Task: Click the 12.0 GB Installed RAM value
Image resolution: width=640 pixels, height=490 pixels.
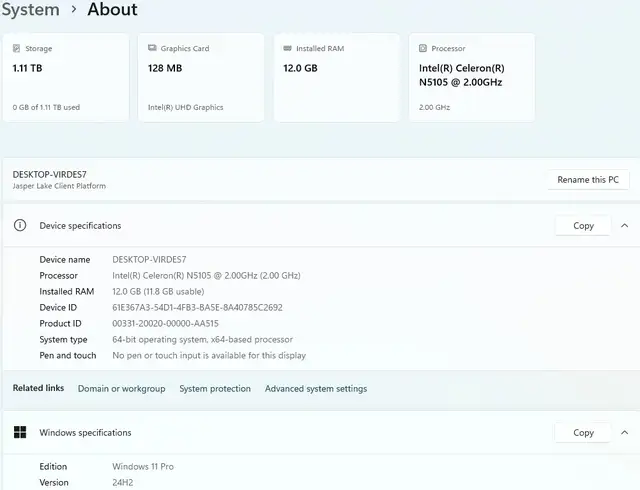Action: 299,69
